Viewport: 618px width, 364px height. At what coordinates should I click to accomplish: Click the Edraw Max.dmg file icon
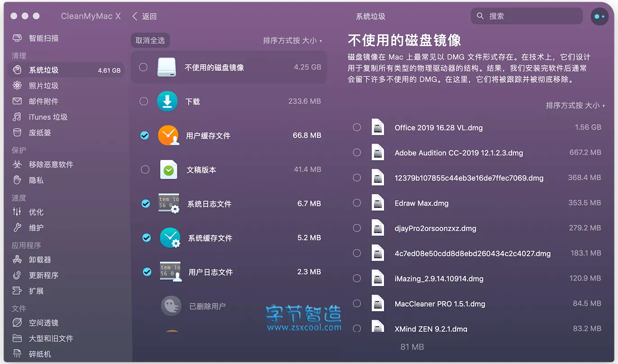pos(378,203)
